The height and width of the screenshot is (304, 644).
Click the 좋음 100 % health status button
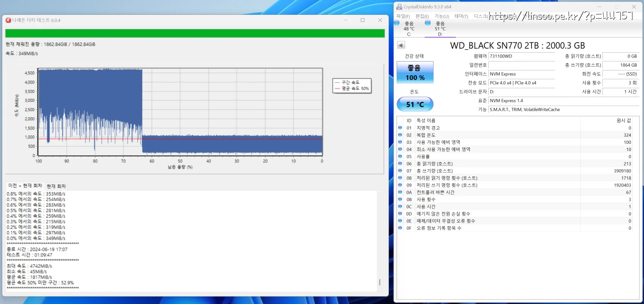[x=415, y=73]
